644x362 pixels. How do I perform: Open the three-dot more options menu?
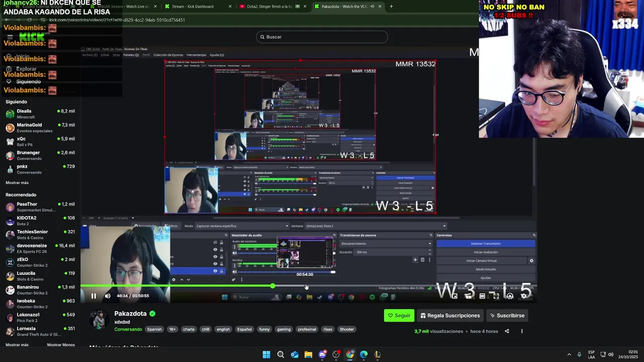[x=522, y=331]
